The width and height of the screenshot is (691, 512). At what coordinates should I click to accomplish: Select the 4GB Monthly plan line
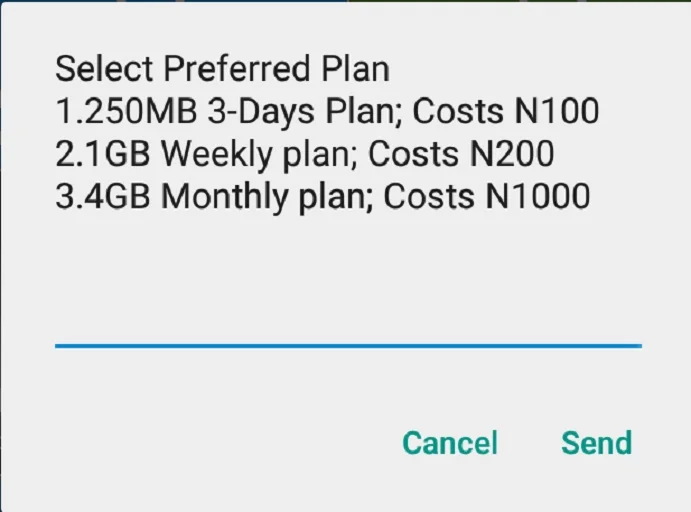[x=323, y=197]
